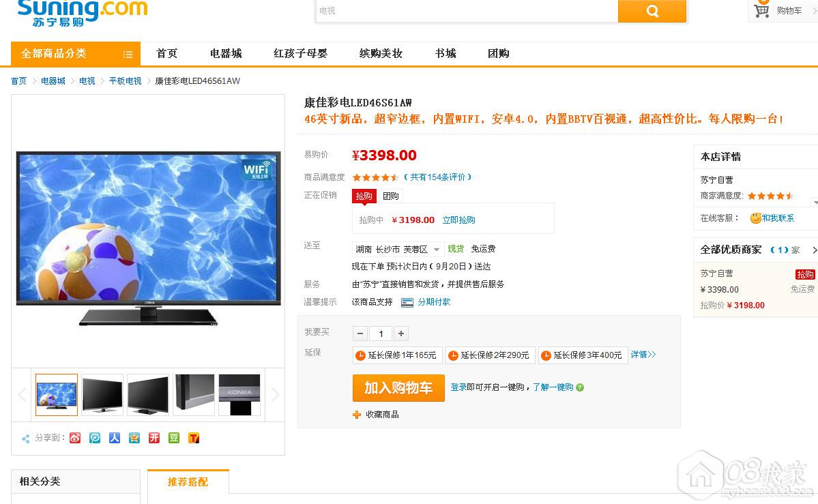Select the second TV thumbnail image
This screenshot has height=504, width=818.
tap(102, 395)
